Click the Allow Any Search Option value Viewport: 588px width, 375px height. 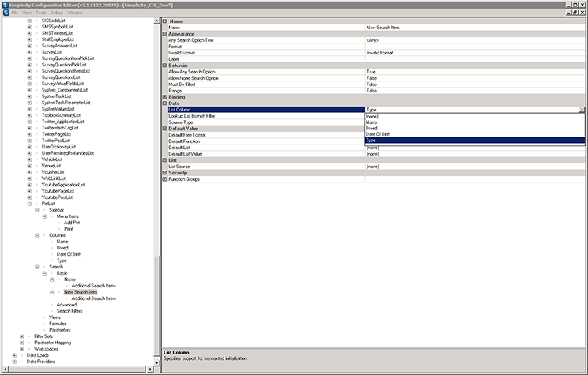[475, 72]
